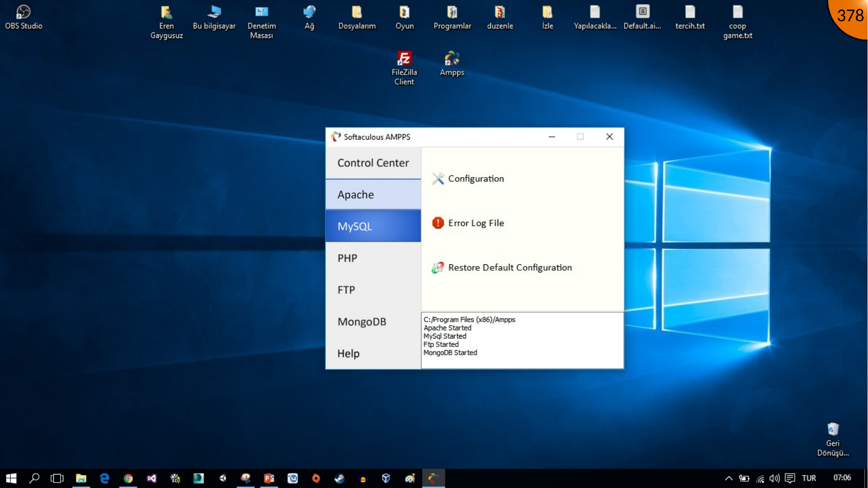Image resolution: width=868 pixels, height=488 pixels.
Task: Open the Windows Start menu
Action: [x=11, y=478]
